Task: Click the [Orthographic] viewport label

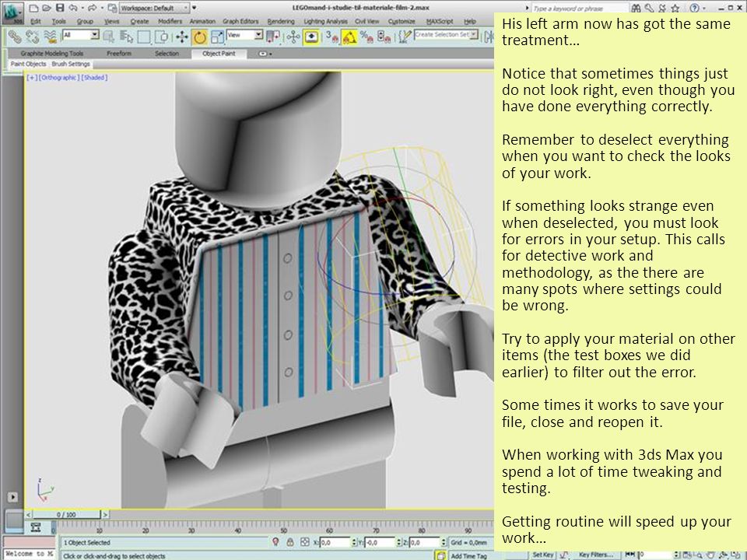Action: tap(59, 77)
